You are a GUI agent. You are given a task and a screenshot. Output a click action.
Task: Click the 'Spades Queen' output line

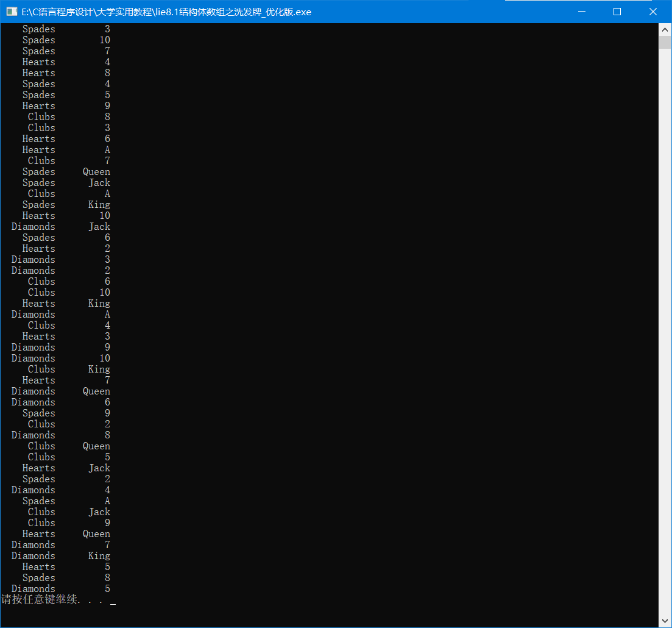coord(66,171)
